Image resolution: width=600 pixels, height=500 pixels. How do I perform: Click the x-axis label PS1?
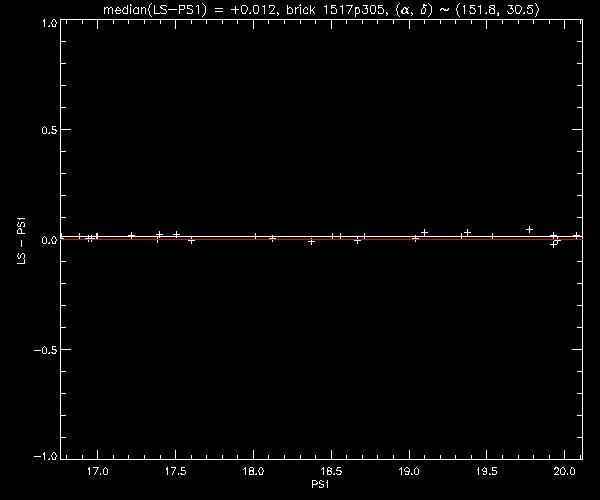click(x=320, y=484)
